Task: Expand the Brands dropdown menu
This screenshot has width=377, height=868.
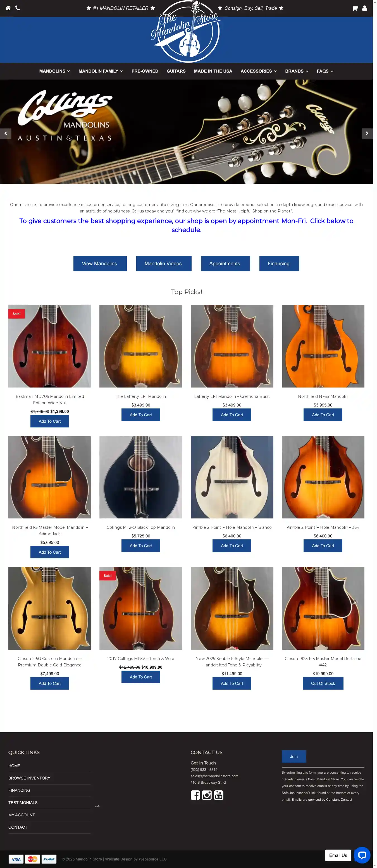Action: tap(297, 71)
